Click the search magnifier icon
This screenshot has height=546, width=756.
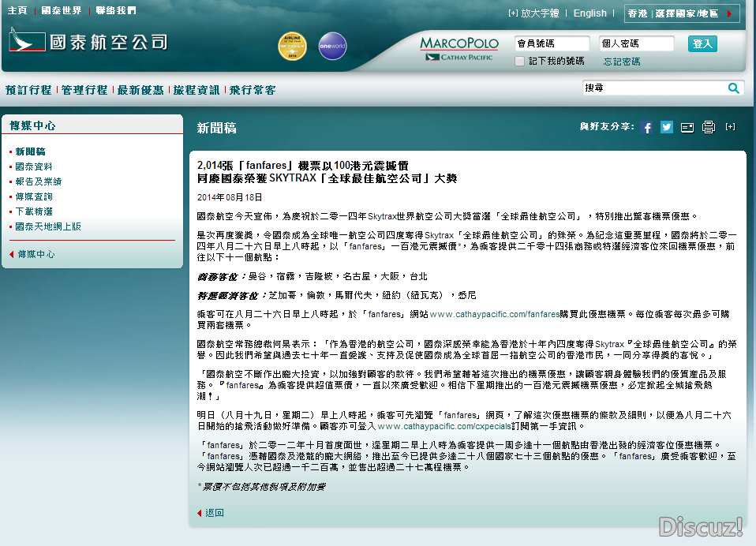coord(733,88)
